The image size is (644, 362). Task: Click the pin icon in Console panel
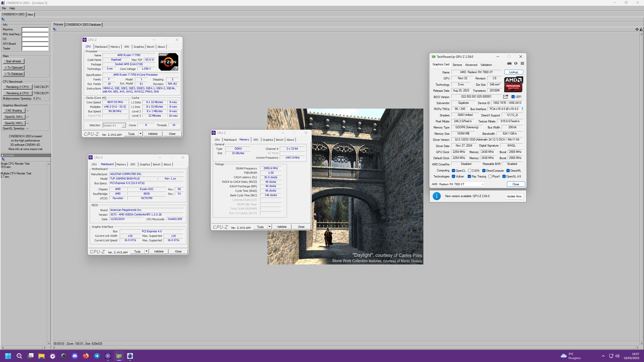[x=3, y=159]
